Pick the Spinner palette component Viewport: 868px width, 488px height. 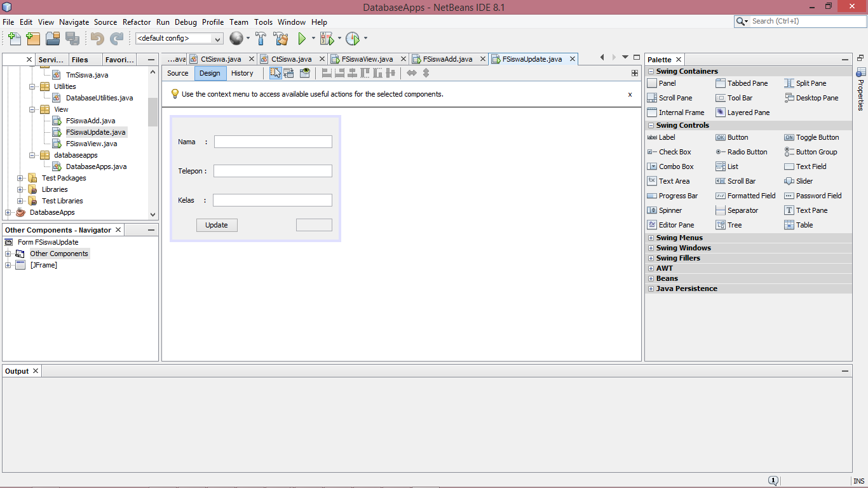click(x=665, y=210)
